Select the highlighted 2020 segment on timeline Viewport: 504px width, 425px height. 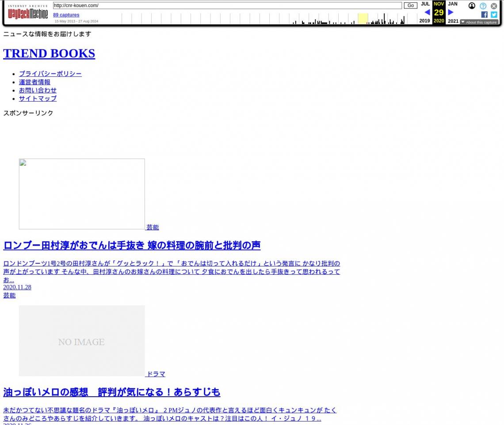pos(363,19)
